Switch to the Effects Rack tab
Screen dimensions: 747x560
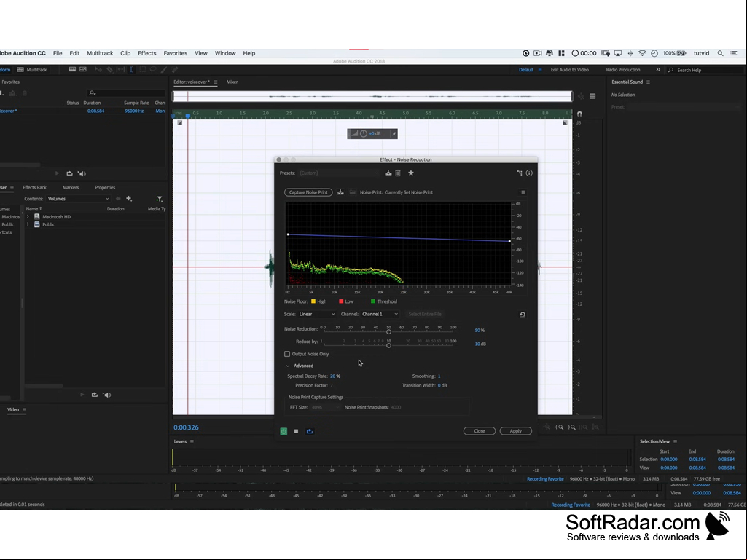[x=35, y=188]
